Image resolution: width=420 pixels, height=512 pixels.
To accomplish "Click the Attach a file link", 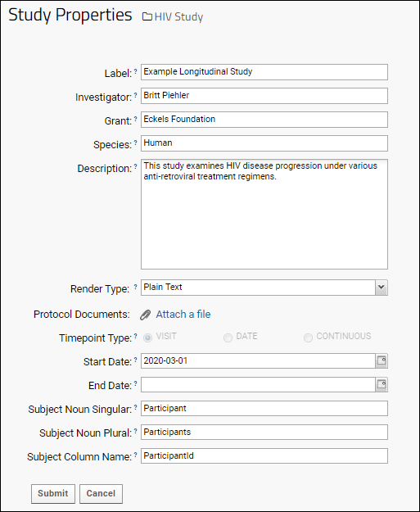I will click(x=183, y=314).
